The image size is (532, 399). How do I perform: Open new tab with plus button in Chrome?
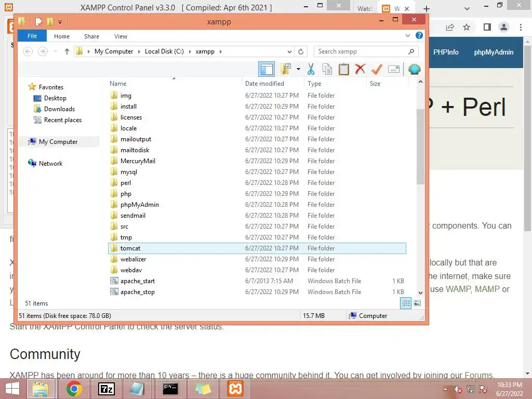(x=427, y=9)
